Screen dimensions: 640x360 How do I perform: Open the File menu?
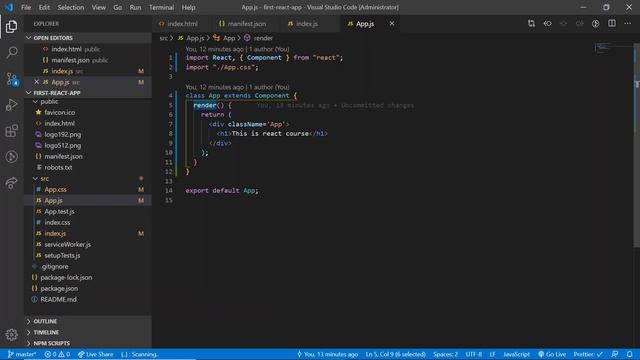tap(26, 7)
